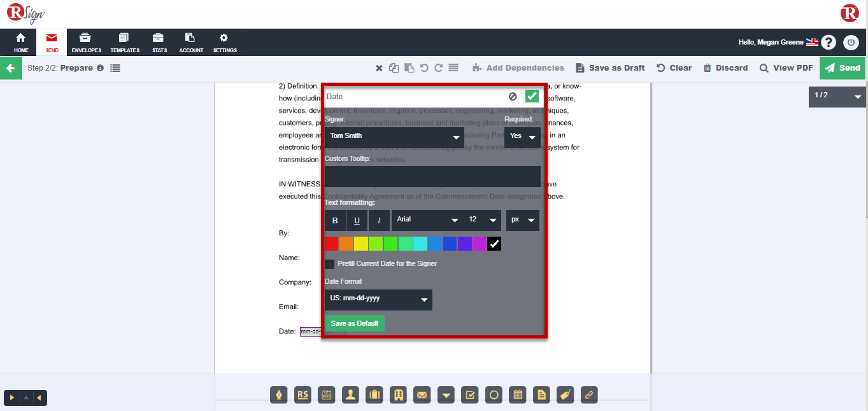Confirm Date settings with green checkmark
The width and height of the screenshot is (868, 411).
(x=532, y=96)
